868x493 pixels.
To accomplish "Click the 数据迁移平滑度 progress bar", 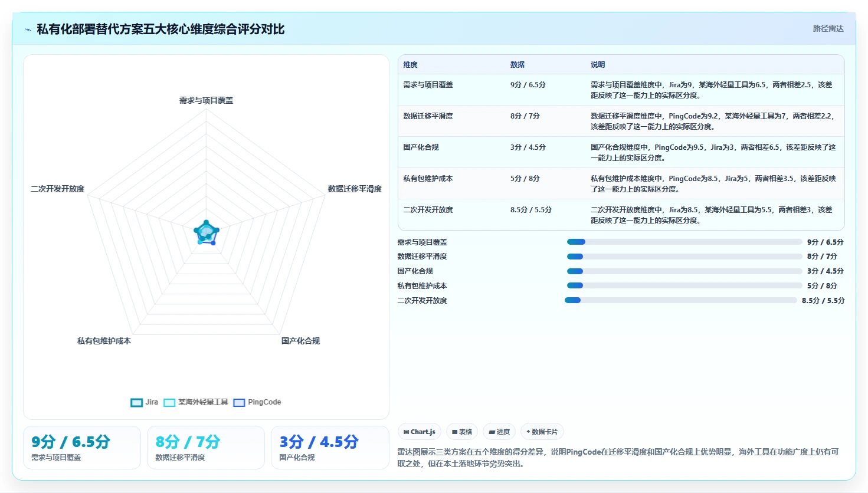I will click(684, 257).
